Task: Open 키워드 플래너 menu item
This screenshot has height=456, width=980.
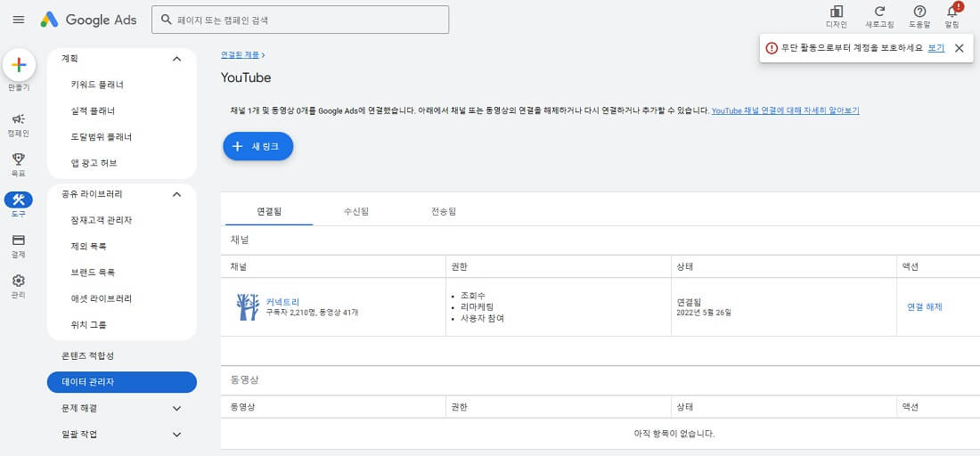Action: click(x=97, y=85)
